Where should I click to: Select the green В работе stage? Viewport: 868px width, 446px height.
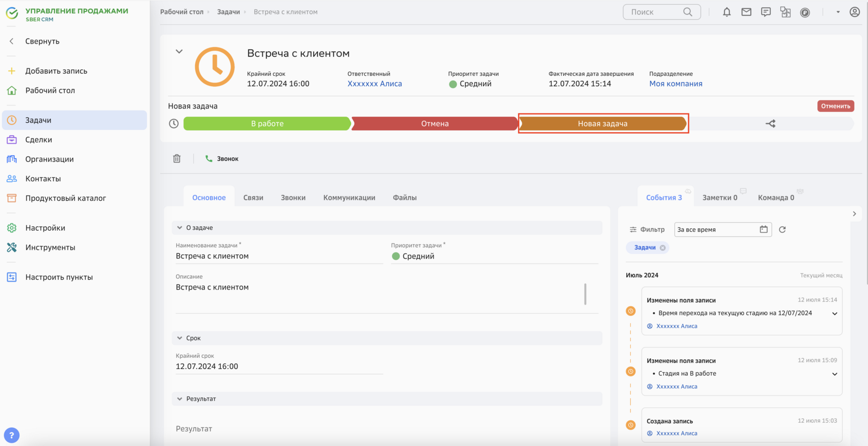(x=267, y=123)
